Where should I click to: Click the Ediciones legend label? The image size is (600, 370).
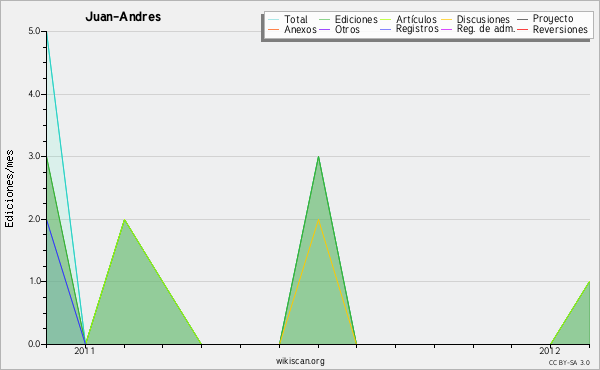[x=356, y=19]
